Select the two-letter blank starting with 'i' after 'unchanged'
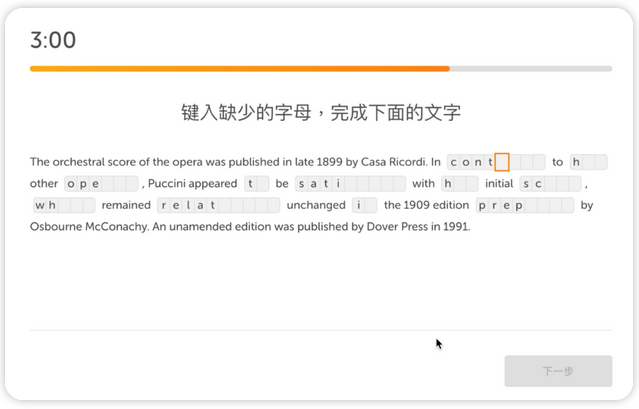The image size is (639, 409). (x=365, y=205)
